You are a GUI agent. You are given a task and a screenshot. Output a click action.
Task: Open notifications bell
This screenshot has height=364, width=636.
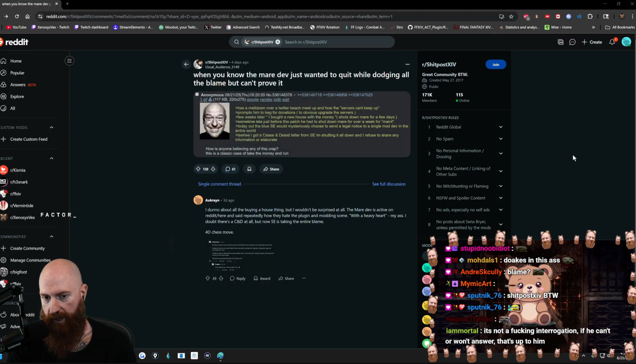coord(612,42)
